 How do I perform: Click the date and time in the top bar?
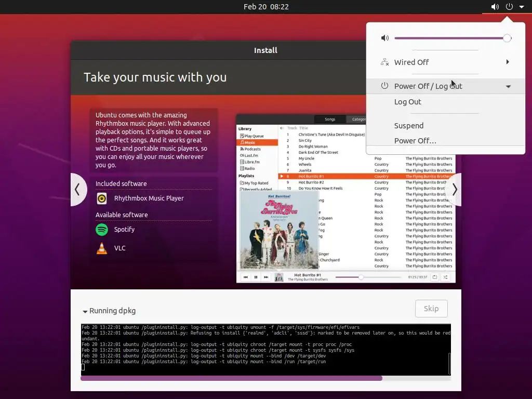(x=266, y=7)
